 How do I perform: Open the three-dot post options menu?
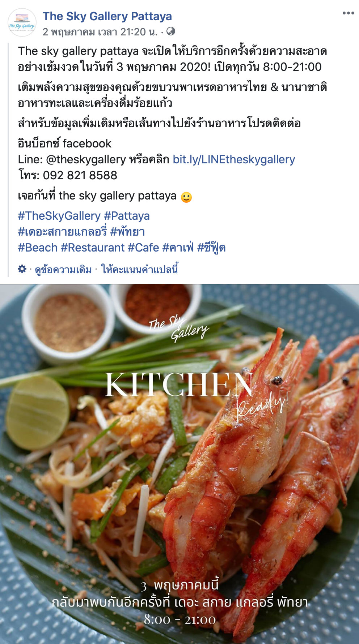pyautogui.click(x=348, y=13)
